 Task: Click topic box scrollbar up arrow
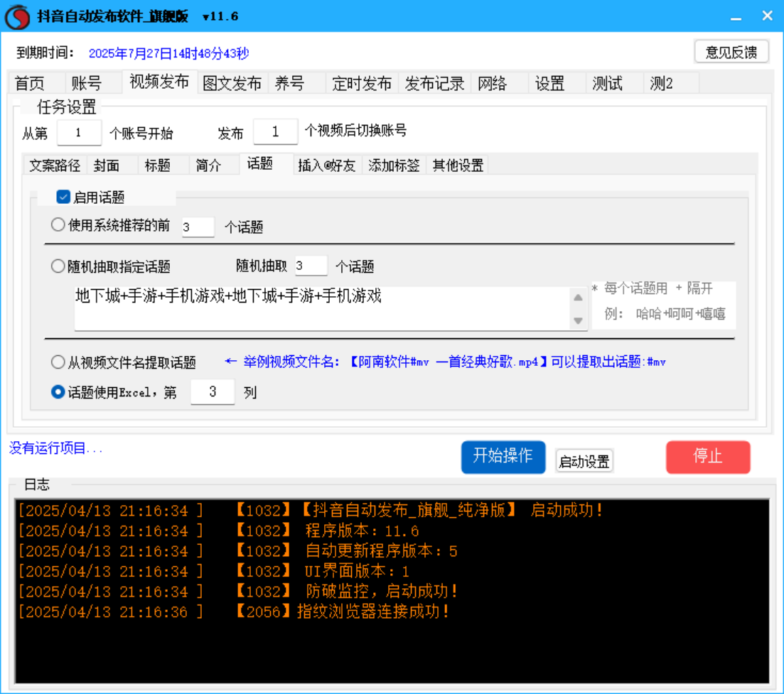pyautogui.click(x=578, y=298)
